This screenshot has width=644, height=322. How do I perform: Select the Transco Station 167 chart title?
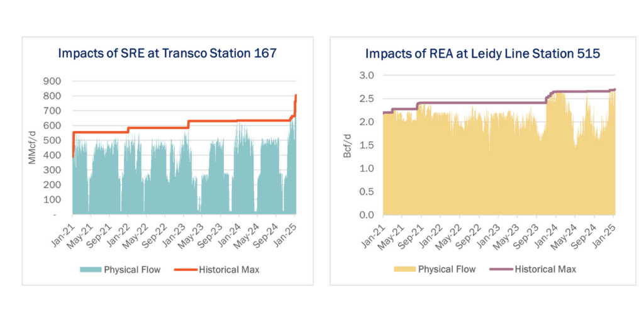167,53
